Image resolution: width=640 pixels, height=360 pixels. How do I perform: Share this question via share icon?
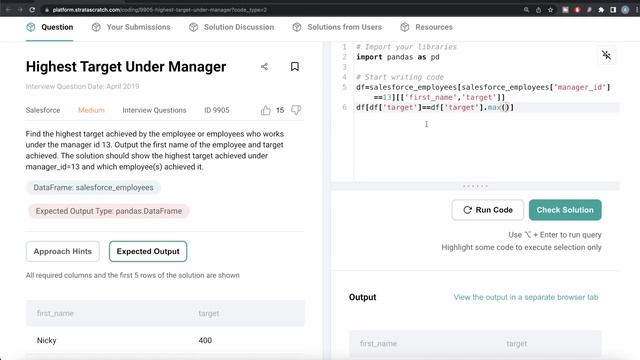[264, 67]
